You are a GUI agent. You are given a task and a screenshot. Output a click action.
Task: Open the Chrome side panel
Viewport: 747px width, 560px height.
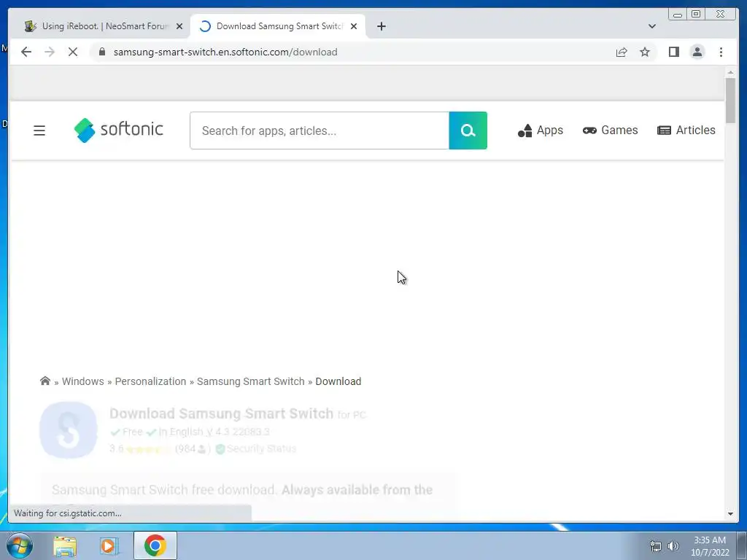click(673, 52)
